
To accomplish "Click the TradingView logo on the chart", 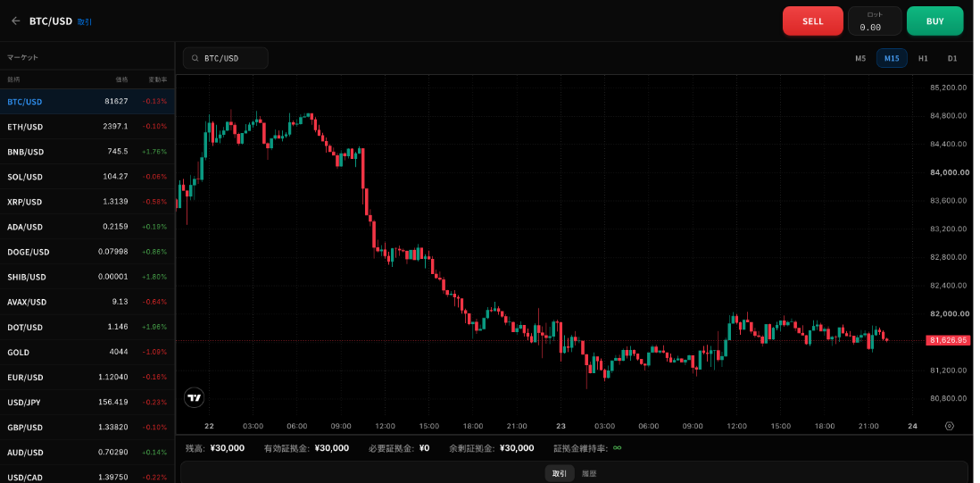I will click(195, 397).
